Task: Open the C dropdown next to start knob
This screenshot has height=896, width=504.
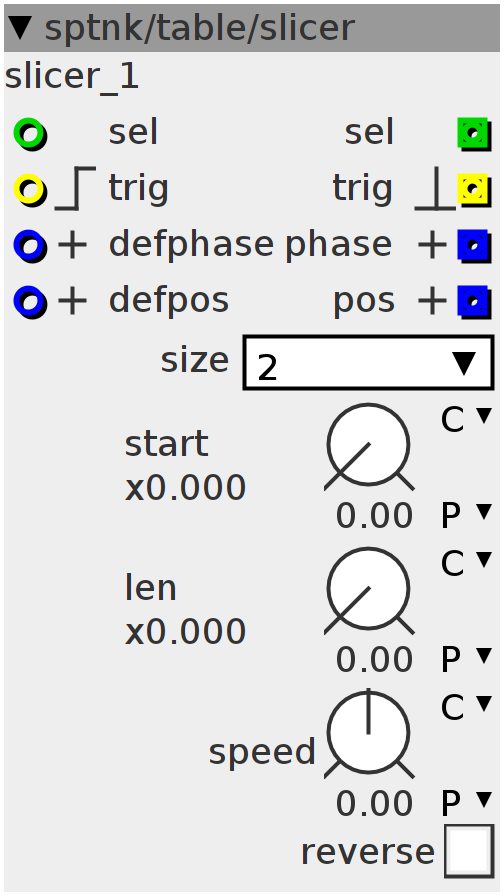Action: pyautogui.click(x=466, y=419)
